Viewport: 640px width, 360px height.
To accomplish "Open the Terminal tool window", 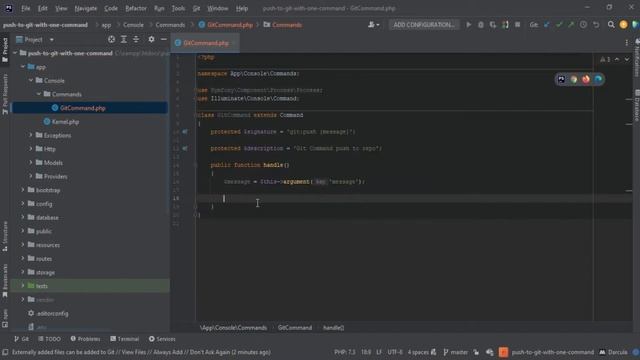I will coord(124,339).
